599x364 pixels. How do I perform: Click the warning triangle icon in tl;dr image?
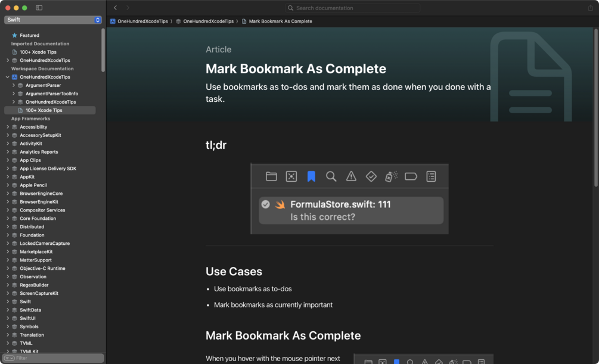click(351, 176)
